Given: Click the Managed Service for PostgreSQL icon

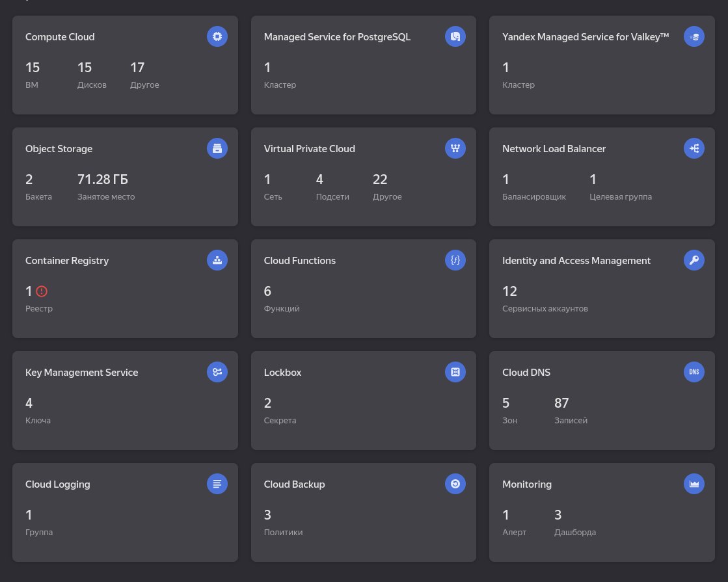Looking at the screenshot, I should tap(455, 36).
